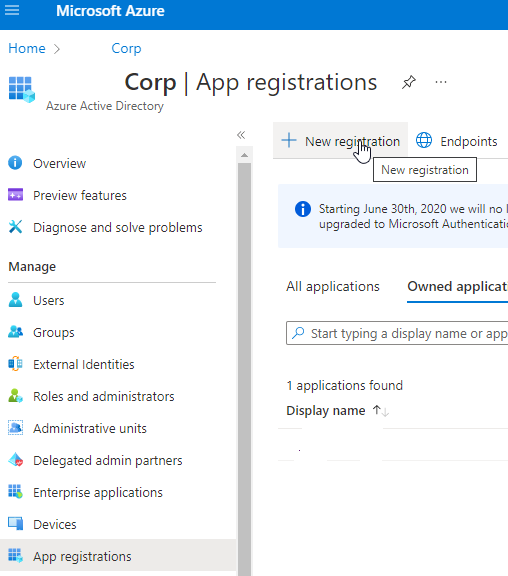The image size is (508, 576).
Task: Click the Diagnose wrench icon
Action: pos(15,227)
